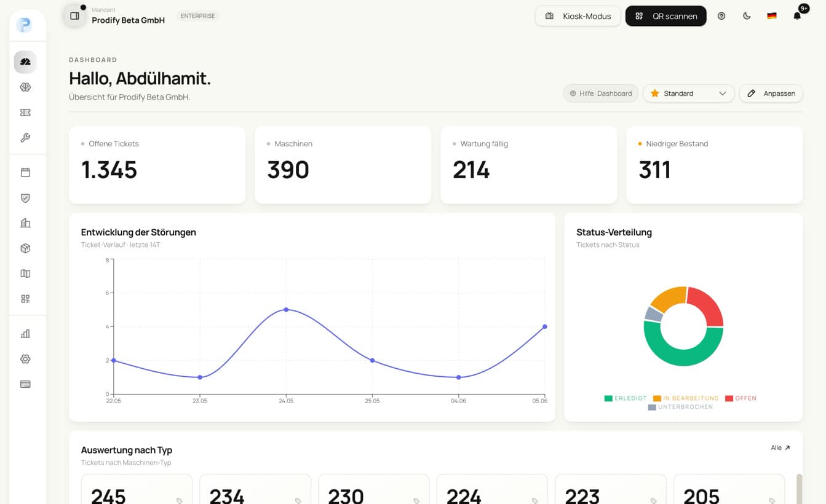The width and height of the screenshot is (826, 504).
Task: Open the credit card billing sidebar icon
Action: coord(25,384)
